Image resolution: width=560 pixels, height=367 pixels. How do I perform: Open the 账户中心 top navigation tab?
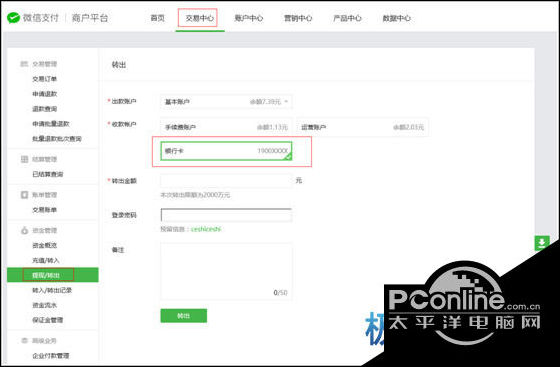tap(249, 18)
